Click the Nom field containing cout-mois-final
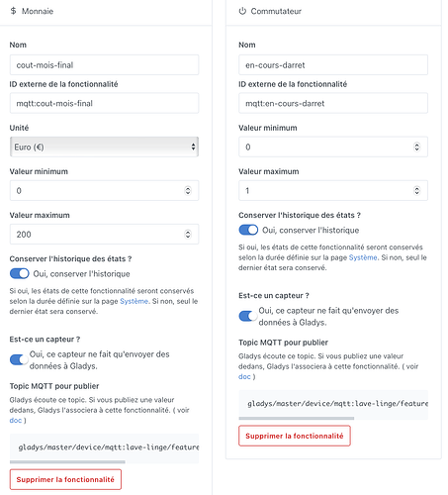The width and height of the screenshot is (448, 495). 104,64
